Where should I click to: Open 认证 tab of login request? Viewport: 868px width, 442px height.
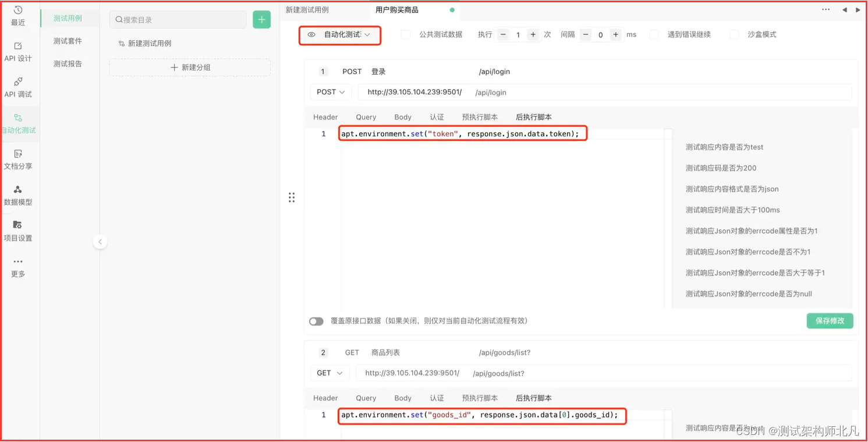(437, 117)
